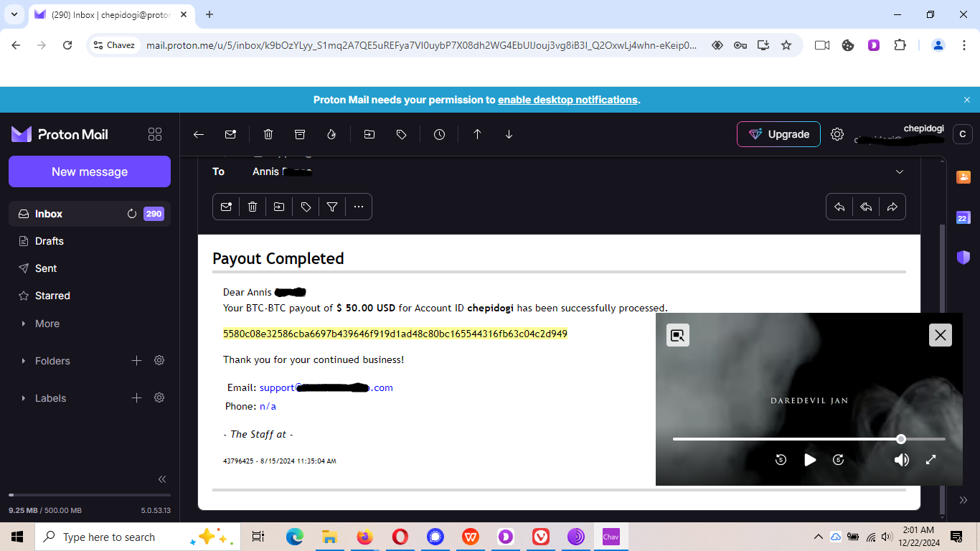
Task: Click the reply arrow icon
Action: (x=839, y=207)
